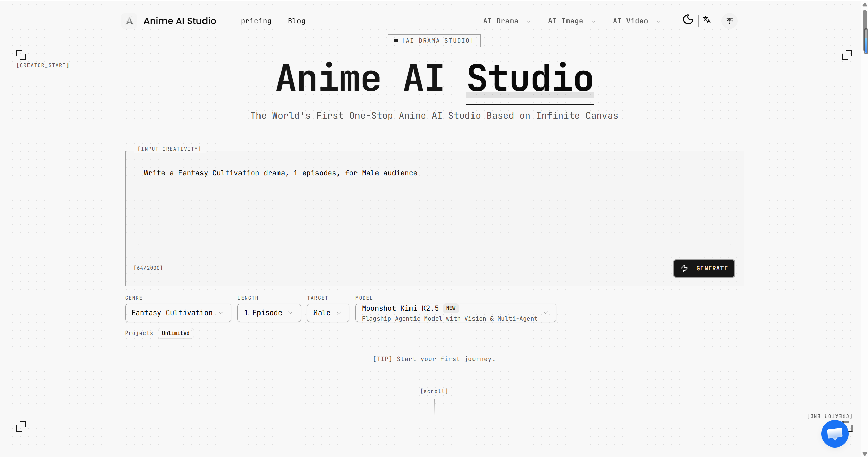The image size is (868, 457).
Task: Click the expand frame icon near CREATOR_START
Action: click(x=21, y=54)
